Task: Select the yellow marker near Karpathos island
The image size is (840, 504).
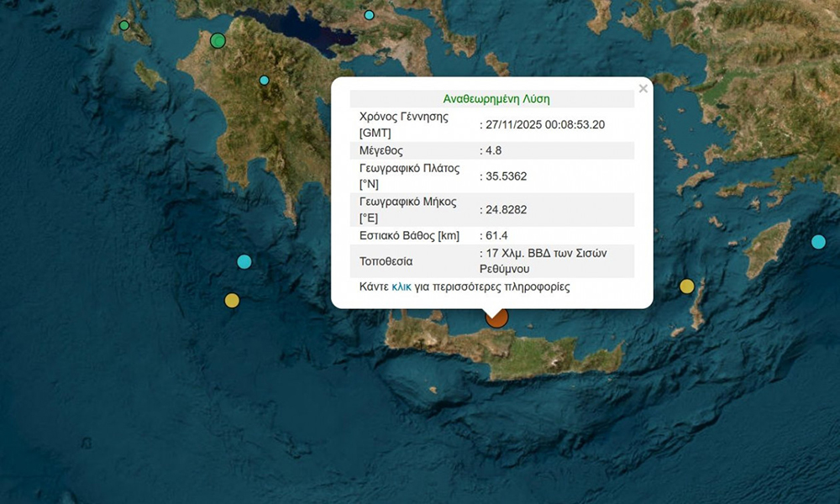Action: 687,286
